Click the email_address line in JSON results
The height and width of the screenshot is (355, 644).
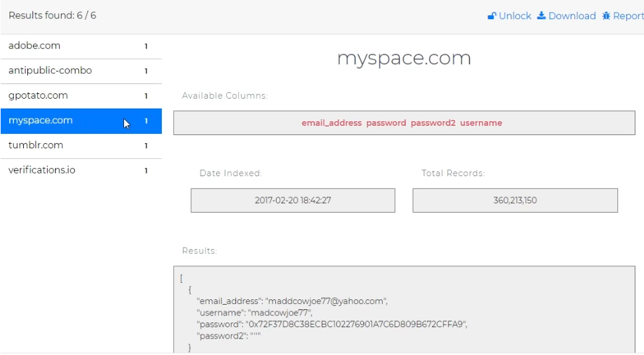[x=292, y=301]
